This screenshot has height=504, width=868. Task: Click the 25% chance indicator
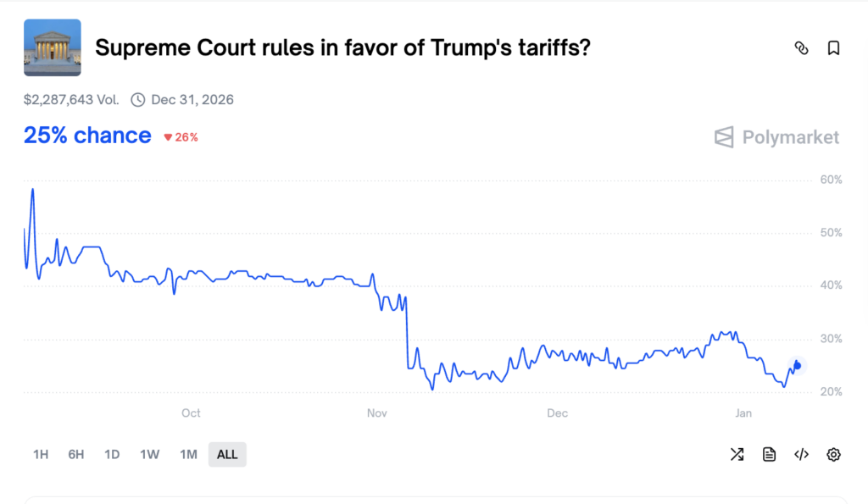tap(87, 136)
